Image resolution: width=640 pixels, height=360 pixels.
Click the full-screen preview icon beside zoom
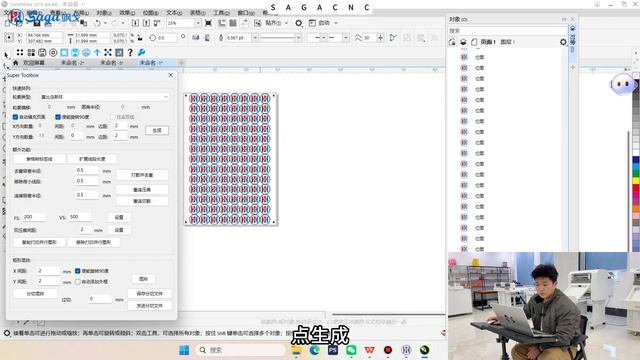[208, 23]
